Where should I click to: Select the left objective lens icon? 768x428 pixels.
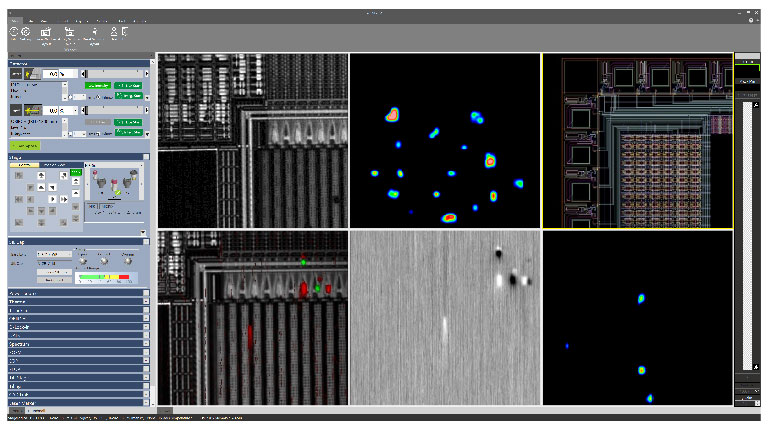pos(95,181)
